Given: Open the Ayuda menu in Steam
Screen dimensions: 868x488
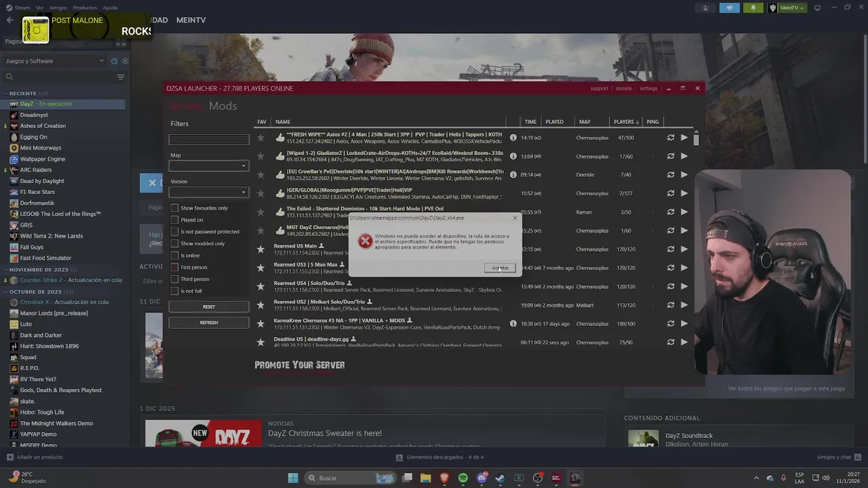Looking at the screenshot, I should click(x=110, y=7).
